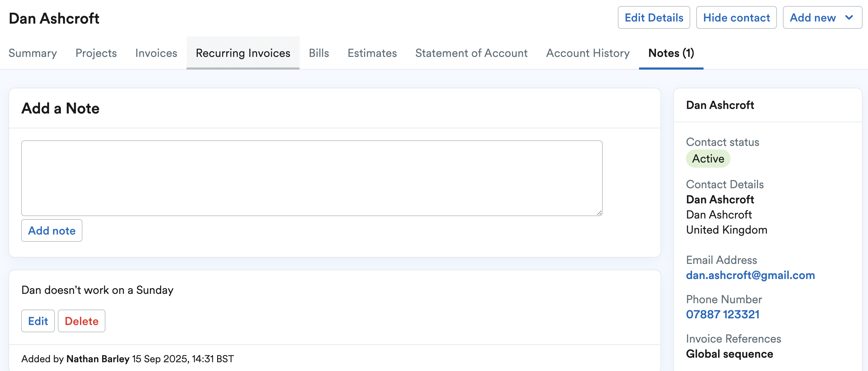Click the United Kingdom address line
The height and width of the screenshot is (371, 868).
tap(727, 230)
